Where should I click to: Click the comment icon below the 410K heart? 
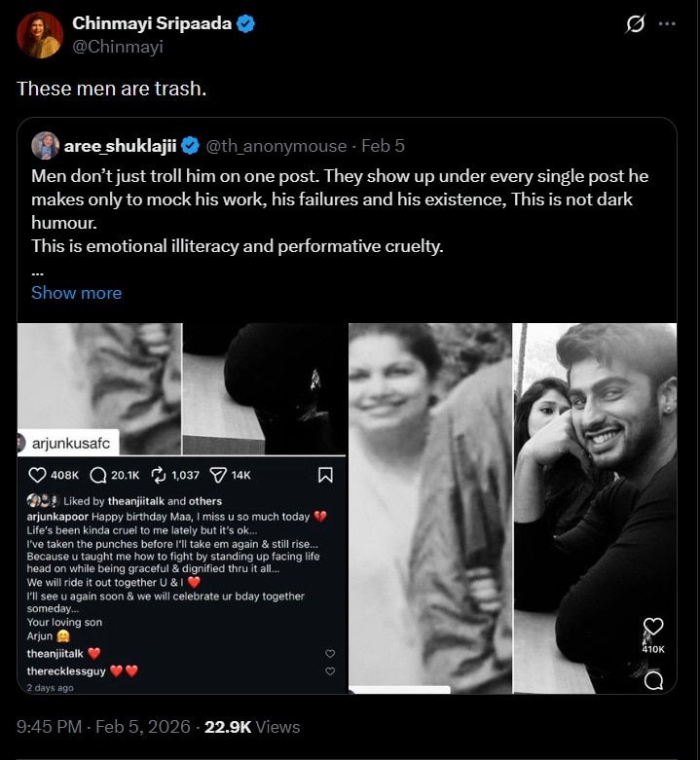(x=653, y=679)
